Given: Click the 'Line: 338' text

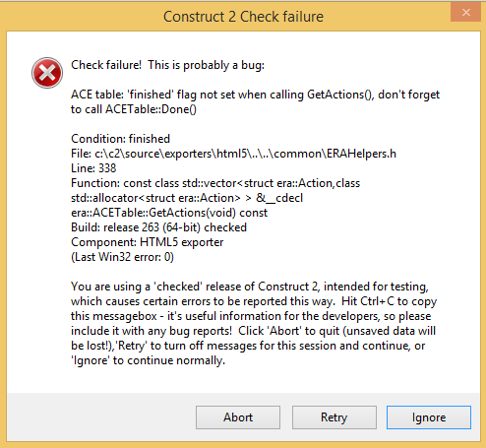Looking at the screenshot, I should point(93,168).
